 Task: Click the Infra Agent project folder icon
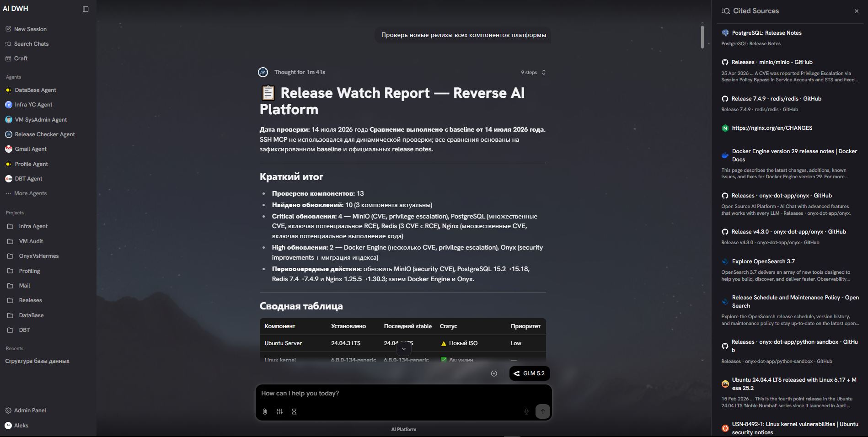[10, 226]
